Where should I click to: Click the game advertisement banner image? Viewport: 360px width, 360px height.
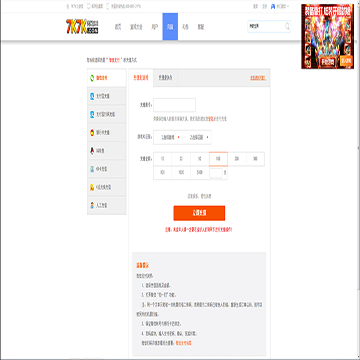(327, 36)
